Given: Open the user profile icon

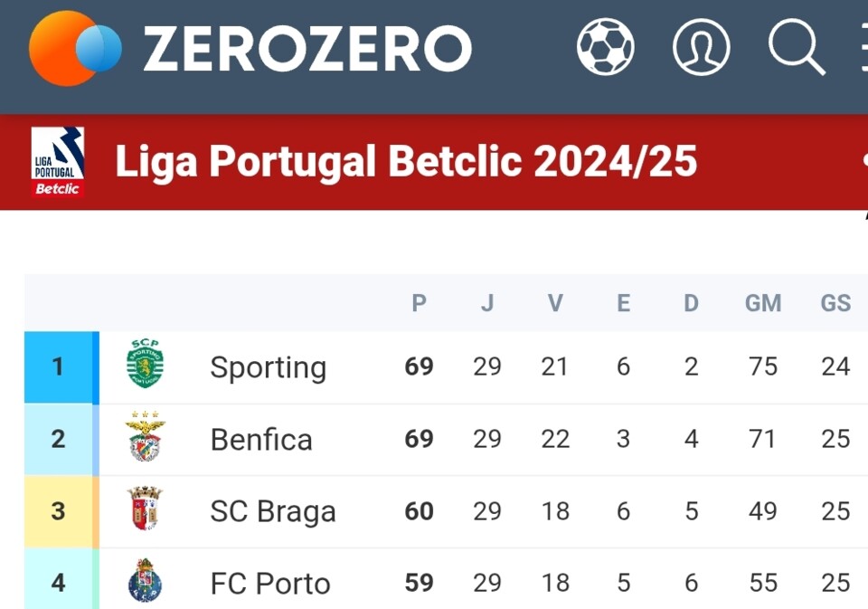Looking at the screenshot, I should coord(701,47).
